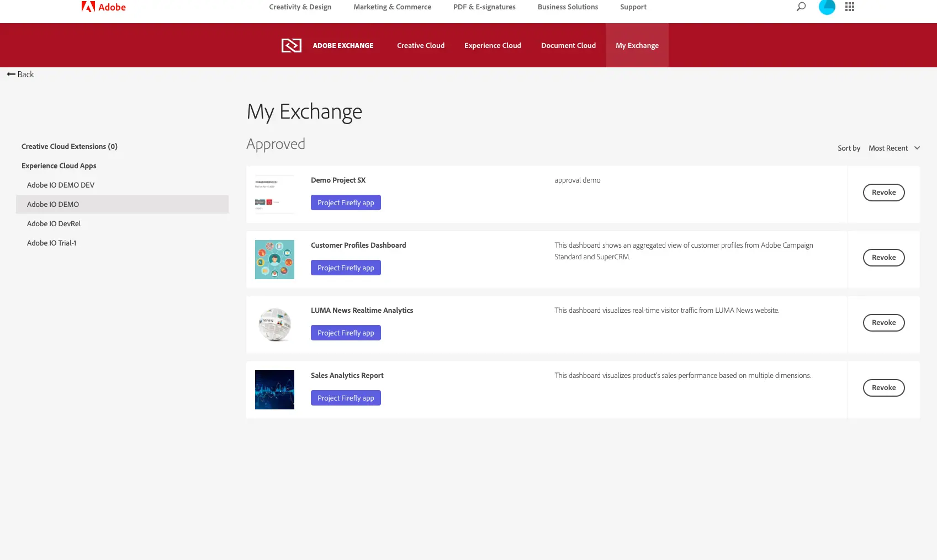Open the Support menu item
937x560 pixels.
click(x=633, y=7)
